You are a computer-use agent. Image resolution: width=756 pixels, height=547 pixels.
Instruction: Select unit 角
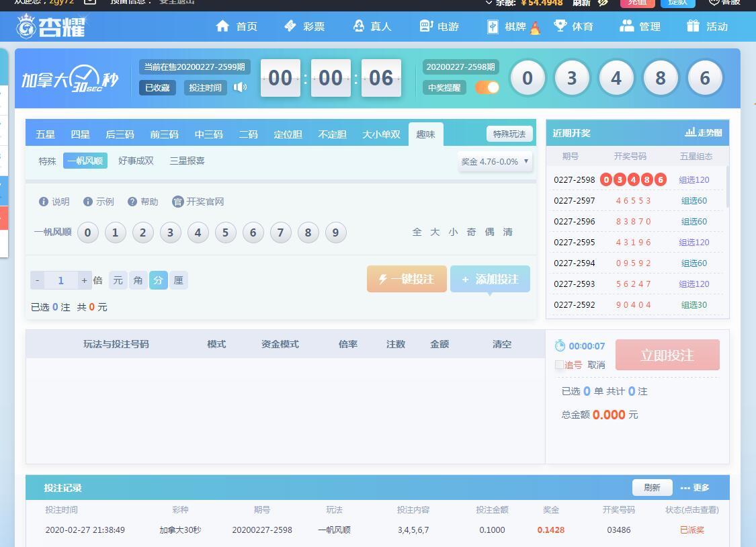[x=138, y=280]
